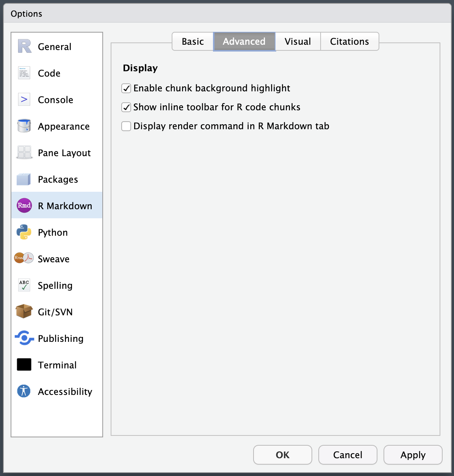The height and width of the screenshot is (476, 454).
Task: Confirm settings with the OK button
Action: coord(283,455)
